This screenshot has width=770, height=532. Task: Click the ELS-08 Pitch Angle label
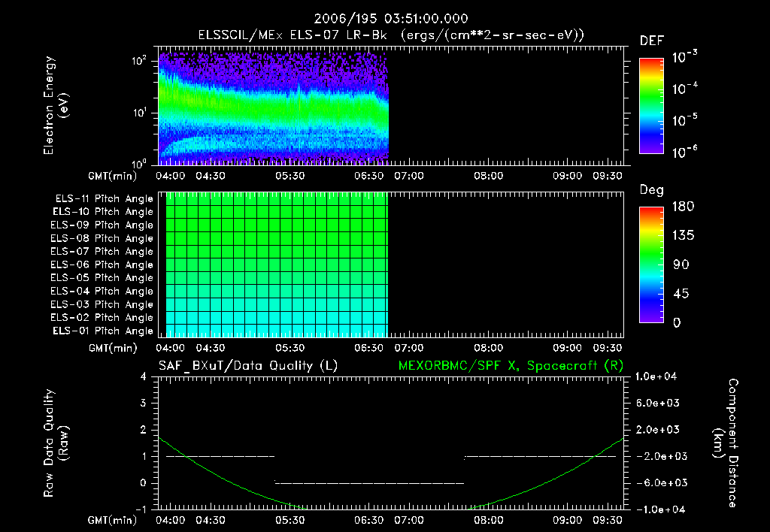click(102, 238)
